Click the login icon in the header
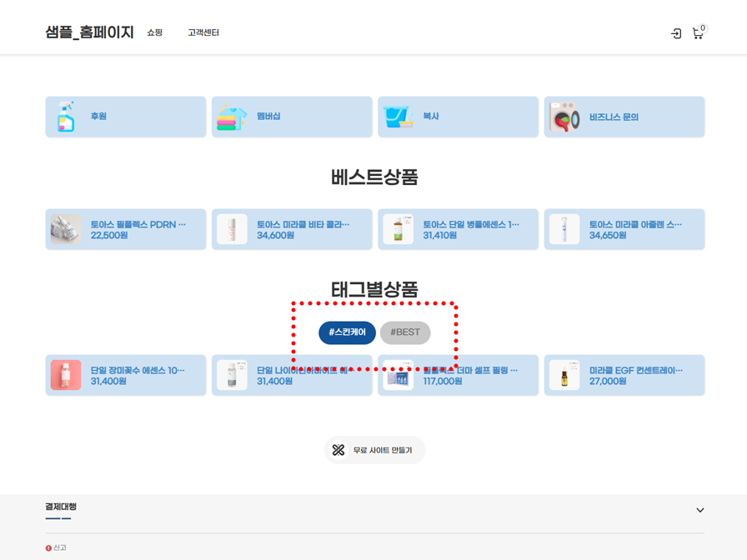Viewport: 747px width, 560px height. (x=676, y=33)
